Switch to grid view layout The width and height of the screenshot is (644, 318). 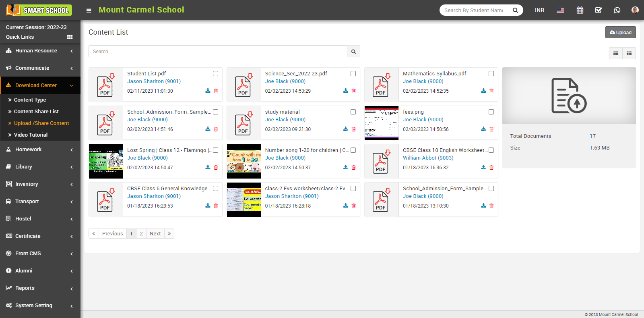pos(629,53)
